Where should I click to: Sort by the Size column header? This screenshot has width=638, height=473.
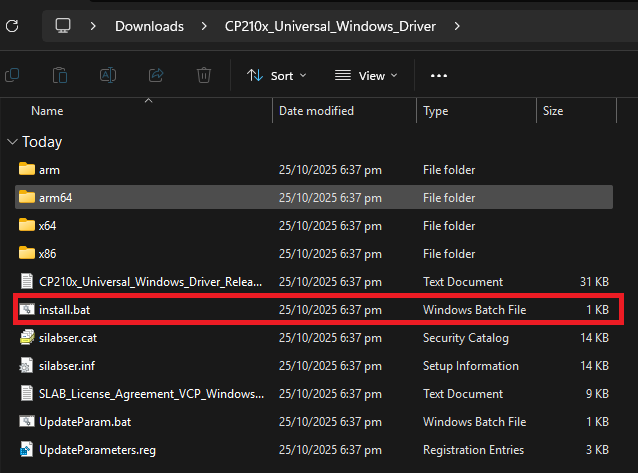point(553,111)
